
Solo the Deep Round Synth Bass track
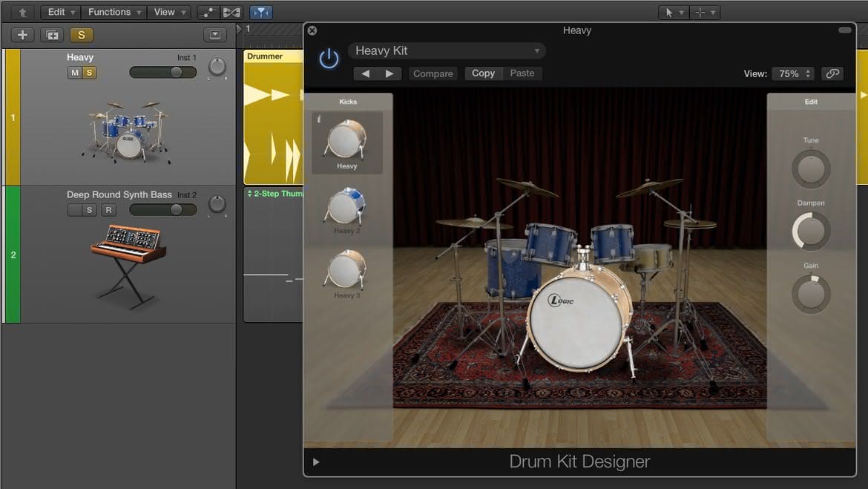coord(89,210)
